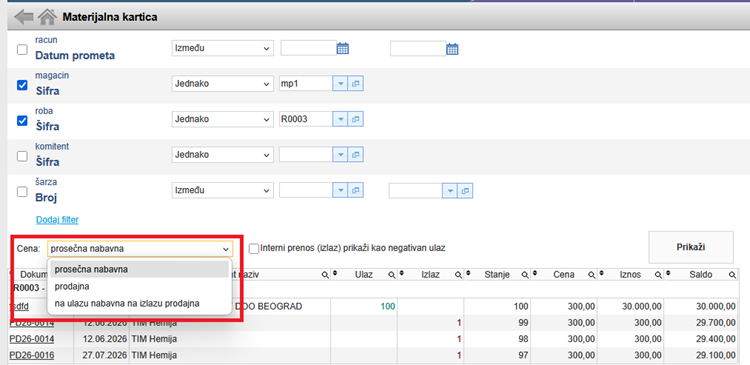Search in the Iznos column
Viewport: 750px width, 365px height.
point(658,275)
